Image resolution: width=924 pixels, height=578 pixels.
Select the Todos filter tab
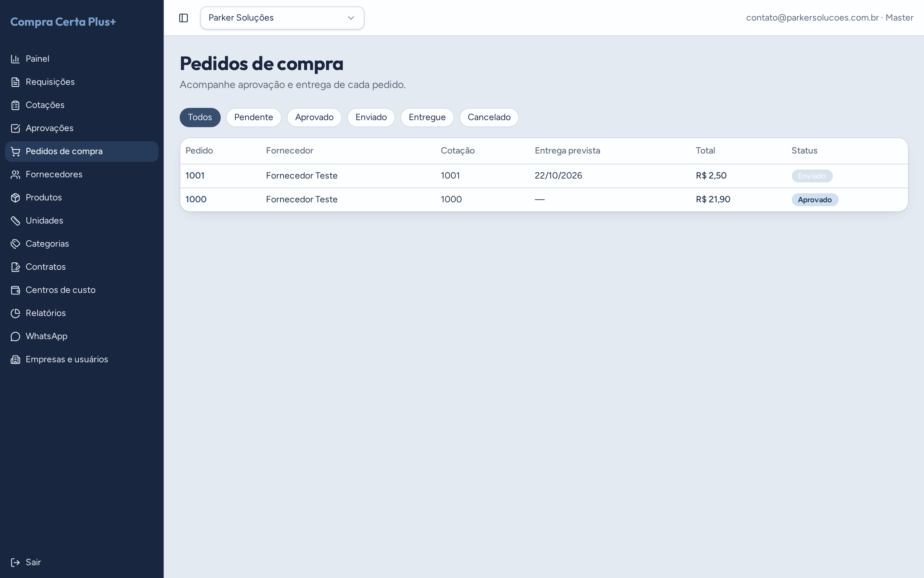point(200,117)
